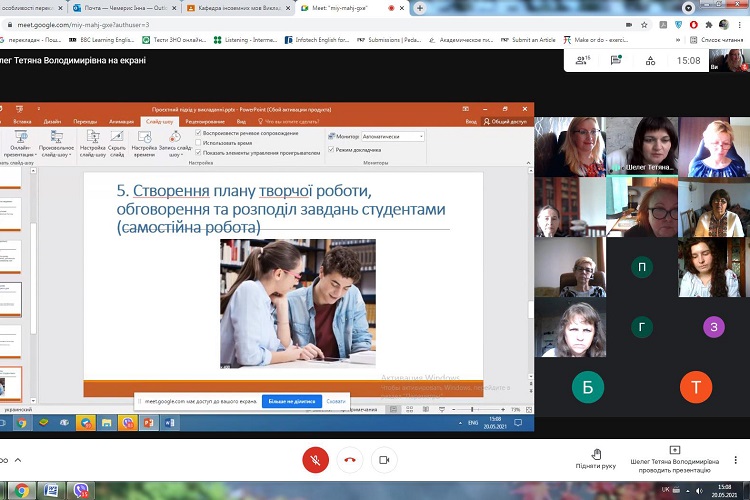Select the Переходы ribbon tab in PowerPoint
Screen dimensions: 750x500
pos(85,122)
